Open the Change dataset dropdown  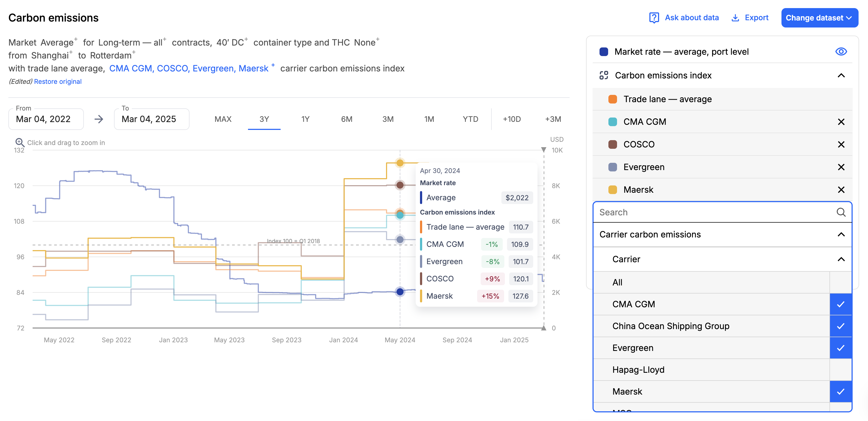[x=819, y=18]
